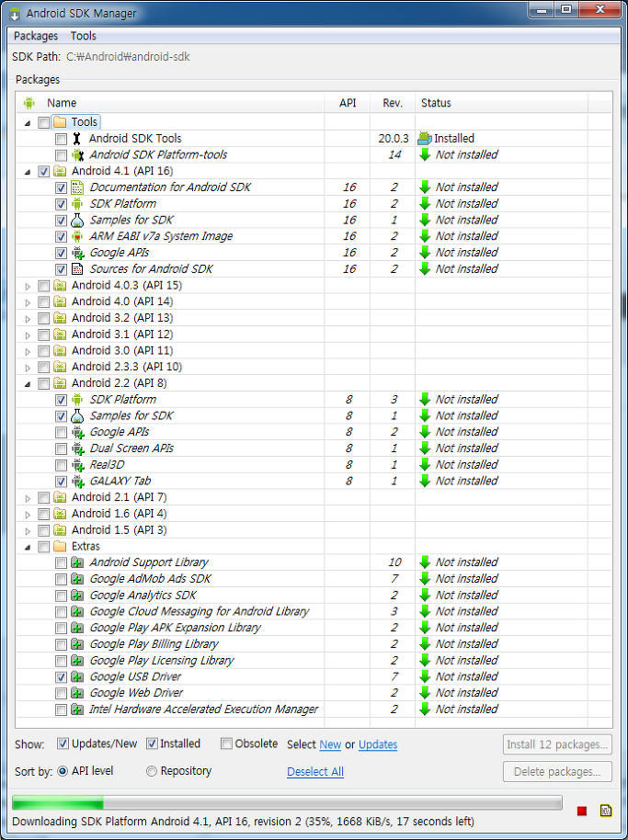Viewport: 628px width, 840px height.
Task: Click the flask icon for API 16 Samples for SDK
Action: [77, 220]
